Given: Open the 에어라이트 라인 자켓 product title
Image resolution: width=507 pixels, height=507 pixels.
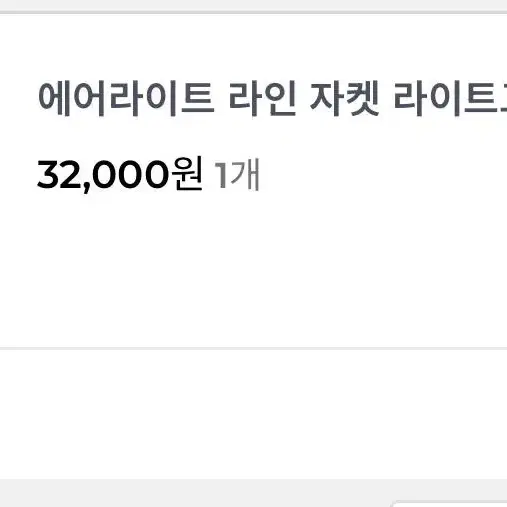Looking at the screenshot, I should (272, 99).
